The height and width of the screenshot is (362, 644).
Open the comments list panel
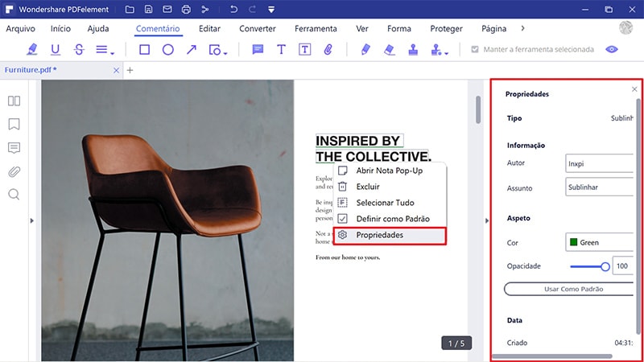[x=14, y=148]
